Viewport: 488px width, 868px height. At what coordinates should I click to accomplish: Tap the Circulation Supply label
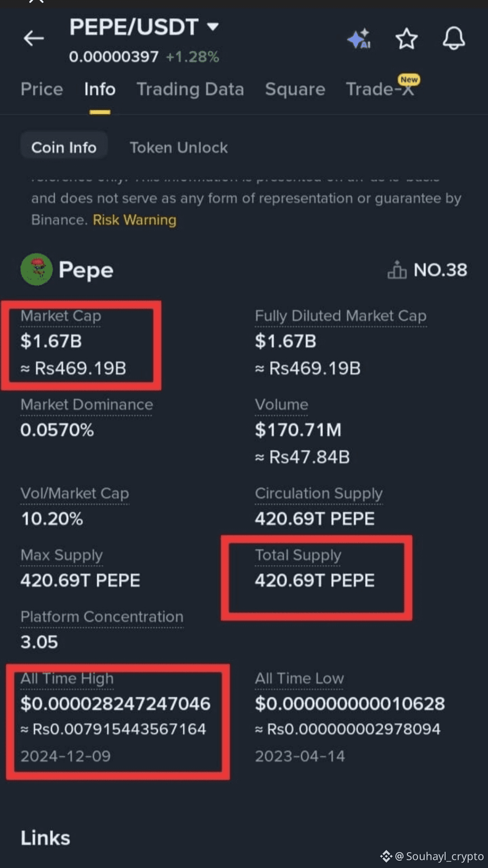coord(319,493)
